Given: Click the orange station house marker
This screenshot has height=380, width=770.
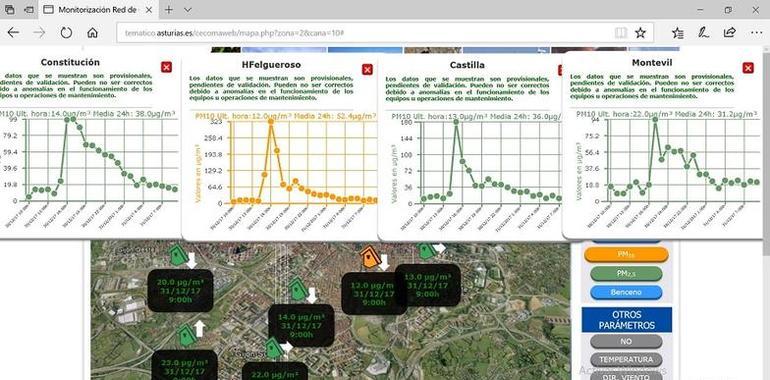Looking at the screenshot, I should (x=369, y=257).
